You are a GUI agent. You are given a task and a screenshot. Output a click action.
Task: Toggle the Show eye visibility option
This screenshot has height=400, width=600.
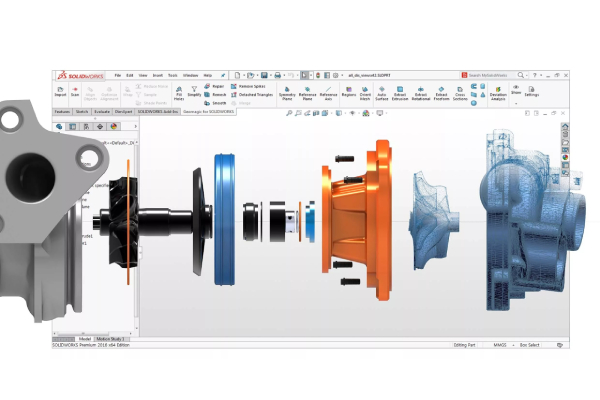click(516, 90)
